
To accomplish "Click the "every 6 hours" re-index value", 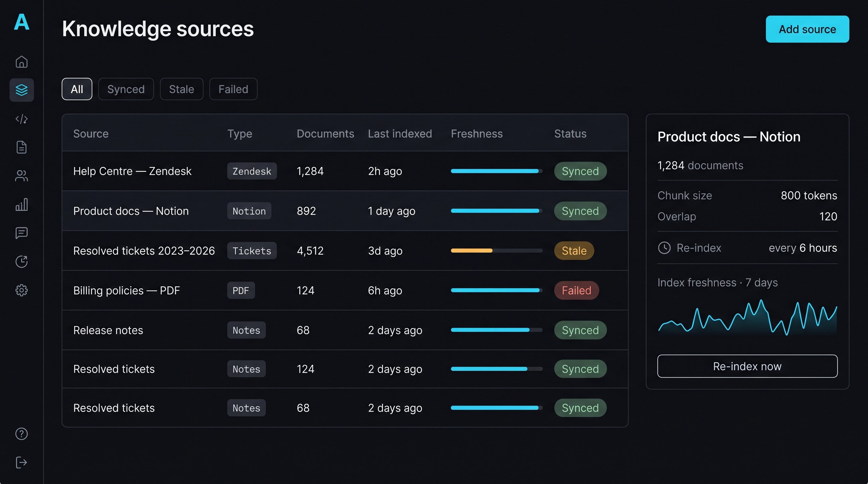I will [x=803, y=248].
